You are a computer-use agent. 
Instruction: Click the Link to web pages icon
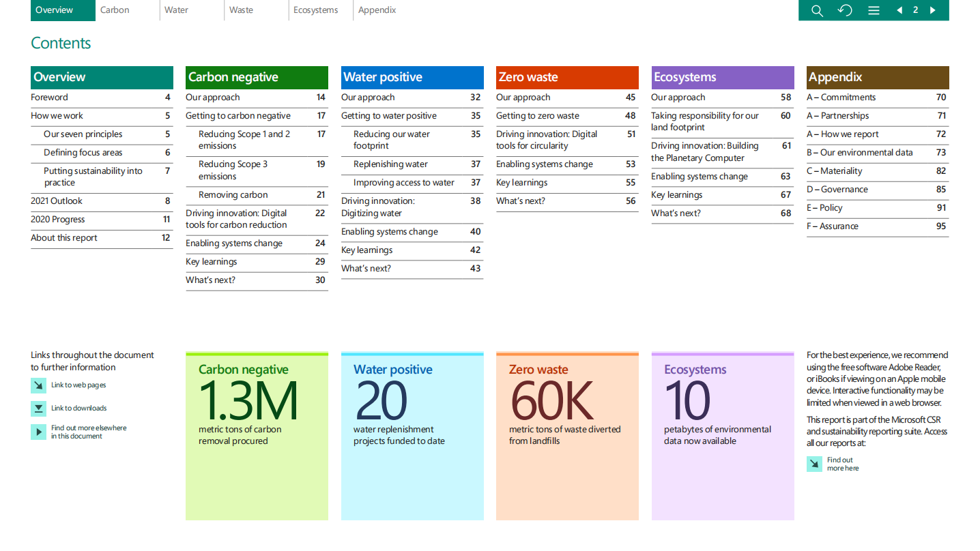(x=38, y=385)
